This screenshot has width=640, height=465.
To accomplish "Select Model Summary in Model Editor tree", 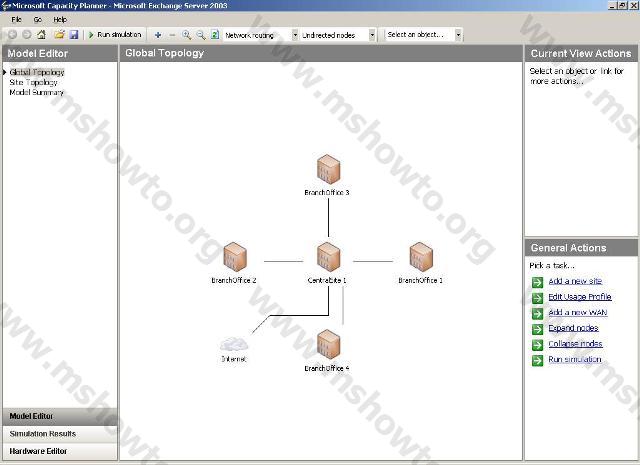I will click(36, 93).
